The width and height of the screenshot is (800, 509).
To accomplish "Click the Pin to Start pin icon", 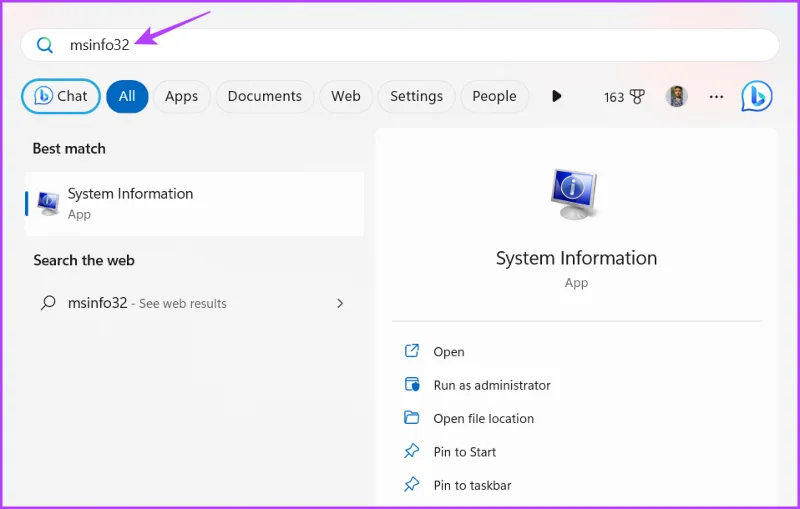I will (x=412, y=451).
